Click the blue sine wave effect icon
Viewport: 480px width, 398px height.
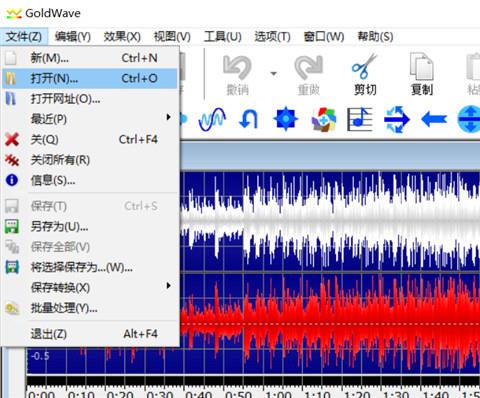[212, 119]
